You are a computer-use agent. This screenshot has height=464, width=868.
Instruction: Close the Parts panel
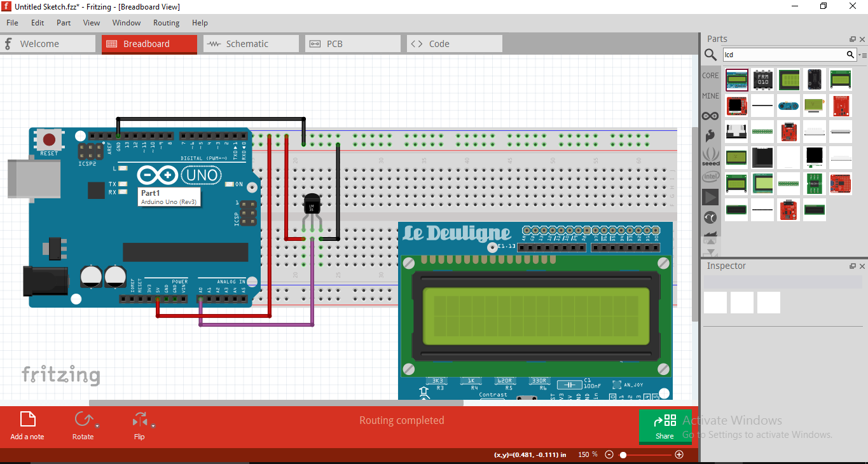tap(862, 39)
